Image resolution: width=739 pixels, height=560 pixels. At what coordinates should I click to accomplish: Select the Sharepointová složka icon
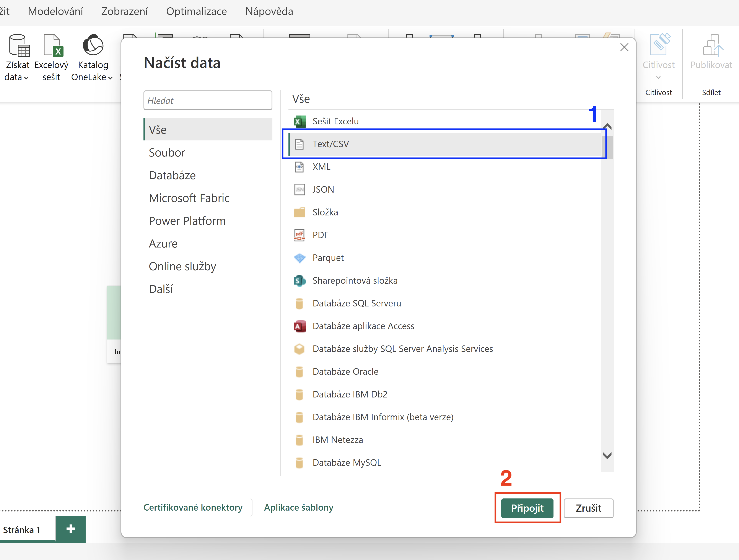tap(299, 281)
